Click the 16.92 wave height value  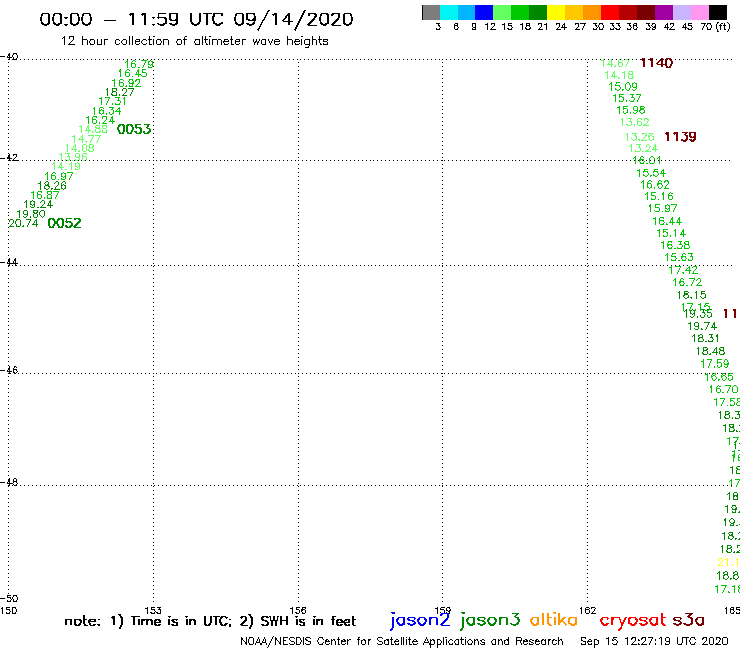[x=126, y=83]
